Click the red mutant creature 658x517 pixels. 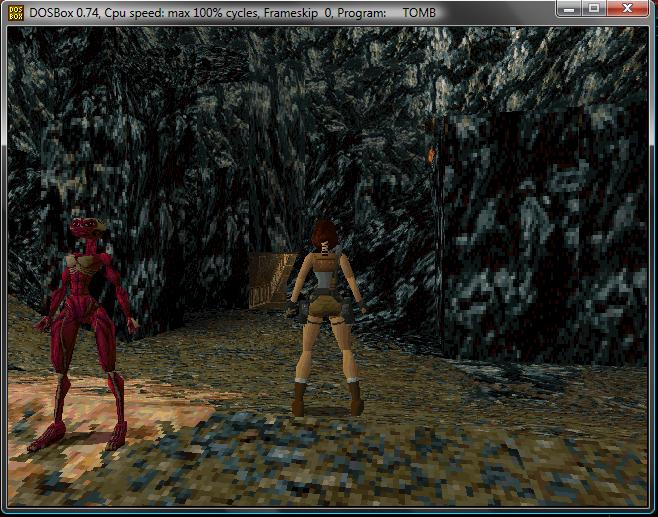pos(84,334)
